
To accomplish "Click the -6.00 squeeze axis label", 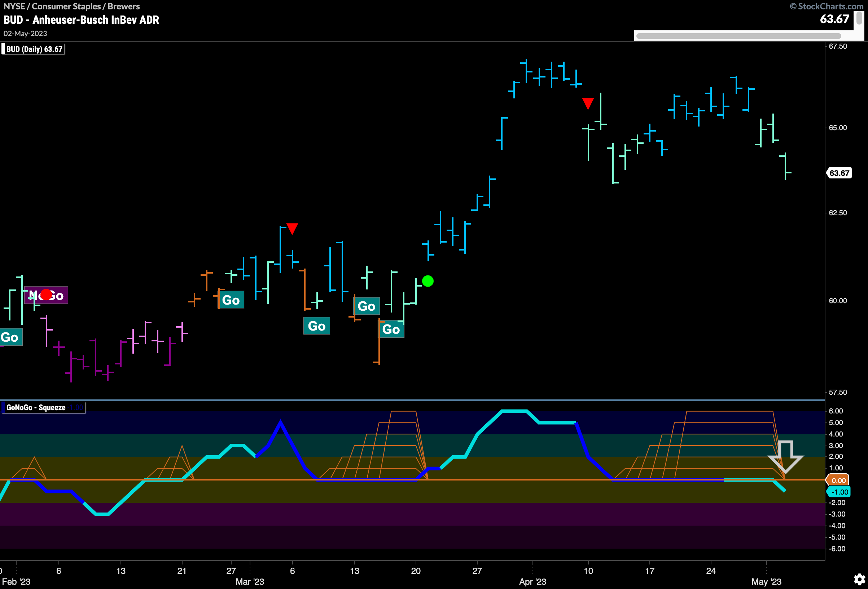I will [837, 549].
